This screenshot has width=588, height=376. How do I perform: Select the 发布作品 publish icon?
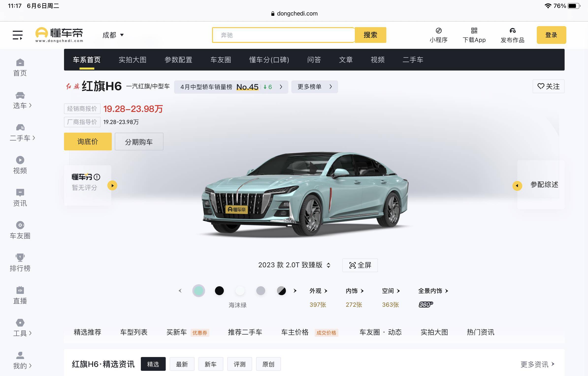point(512,35)
